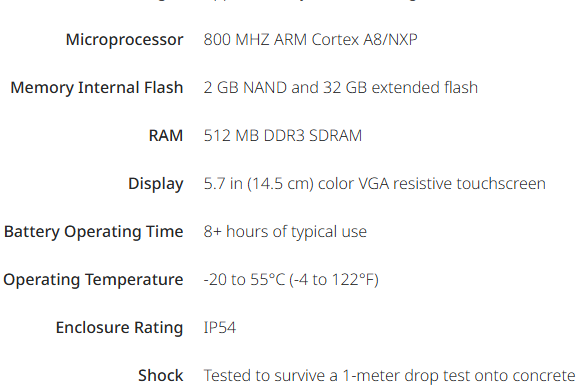The width and height of the screenshot is (579, 392).
Task: Click the Enclosure Rating label
Action: [x=119, y=328]
